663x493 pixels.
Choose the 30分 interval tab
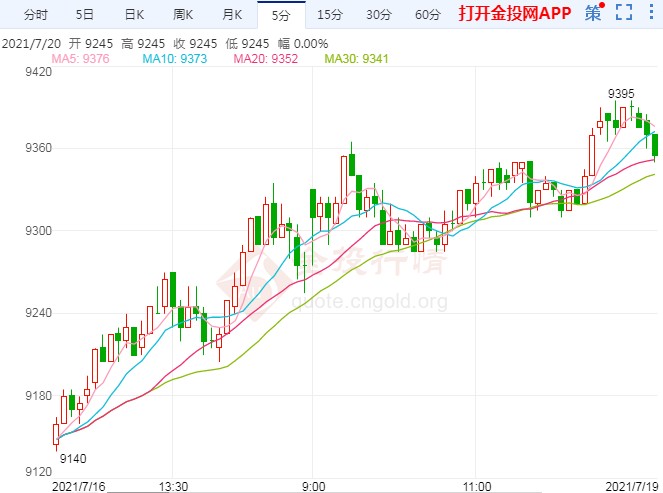pyautogui.click(x=379, y=14)
